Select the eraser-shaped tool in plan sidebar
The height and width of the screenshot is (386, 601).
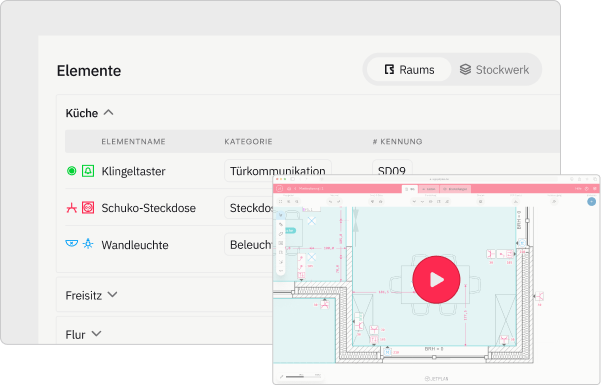click(281, 234)
